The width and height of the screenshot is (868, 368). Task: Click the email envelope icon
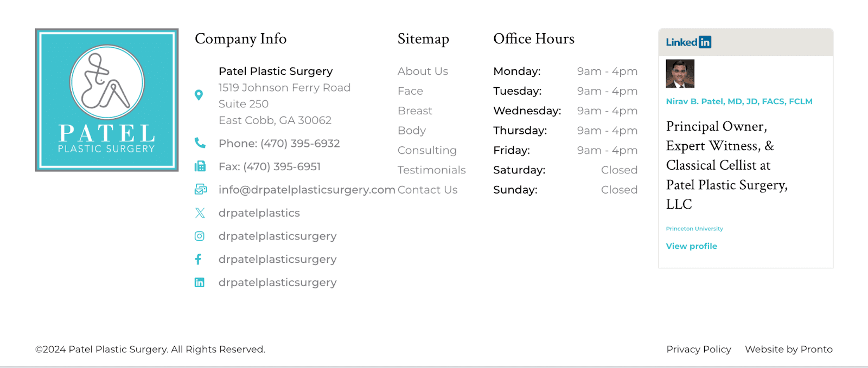coord(201,190)
